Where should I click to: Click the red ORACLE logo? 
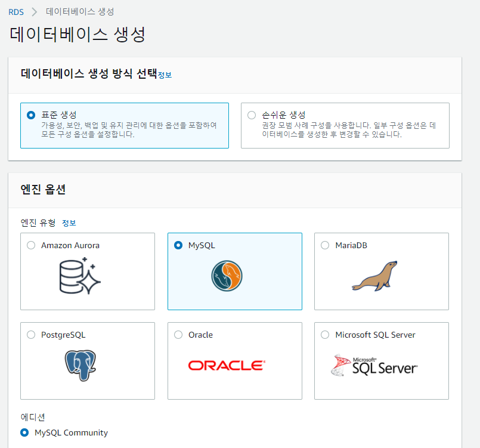pos(227,365)
